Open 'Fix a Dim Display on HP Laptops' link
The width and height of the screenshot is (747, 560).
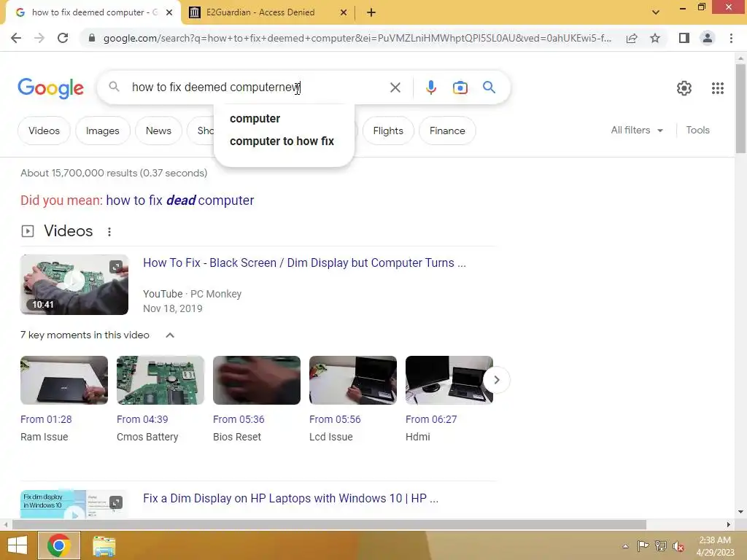(x=290, y=499)
